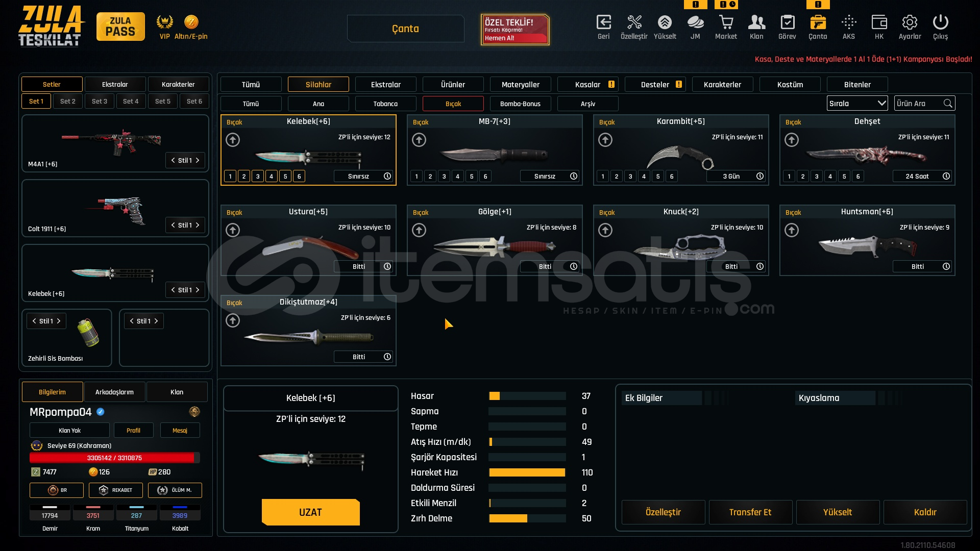
Task: Open the Market shopping cart icon
Action: [x=725, y=23]
